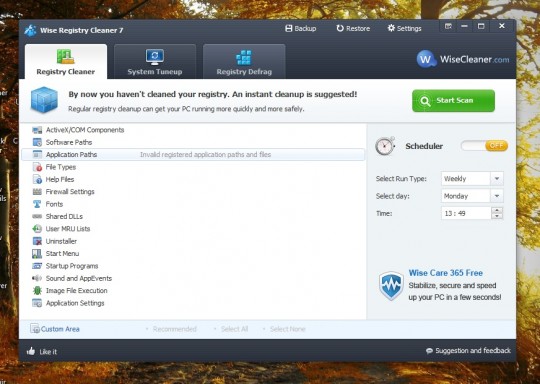Increase time with the up stepper arrow

(x=497, y=210)
